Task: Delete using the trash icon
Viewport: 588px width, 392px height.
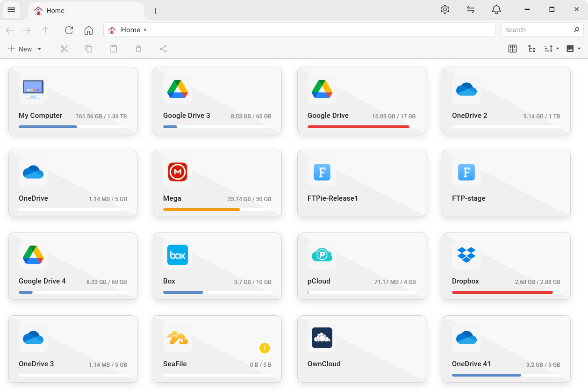Action: pyautogui.click(x=138, y=49)
